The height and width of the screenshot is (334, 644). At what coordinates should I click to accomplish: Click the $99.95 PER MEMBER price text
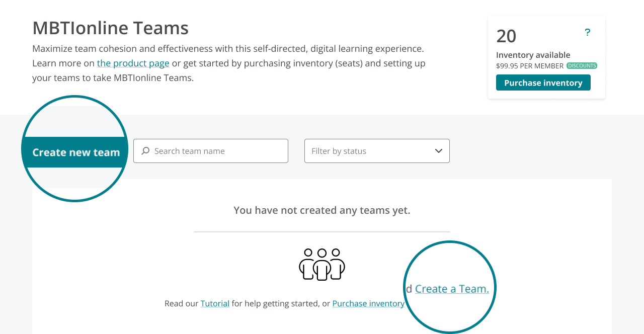click(x=530, y=66)
